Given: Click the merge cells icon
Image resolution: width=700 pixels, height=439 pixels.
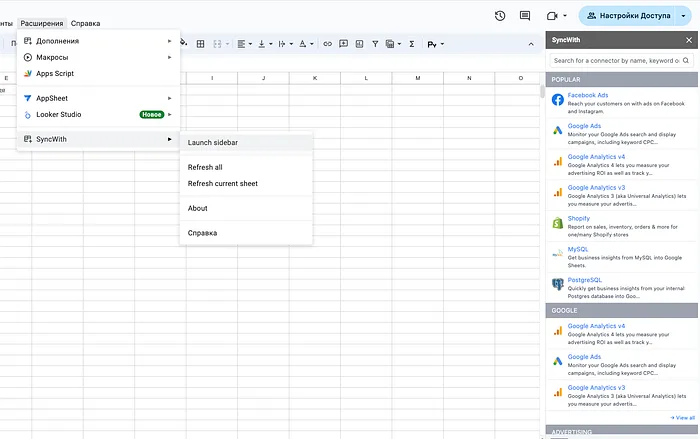Looking at the screenshot, I should tap(217, 44).
